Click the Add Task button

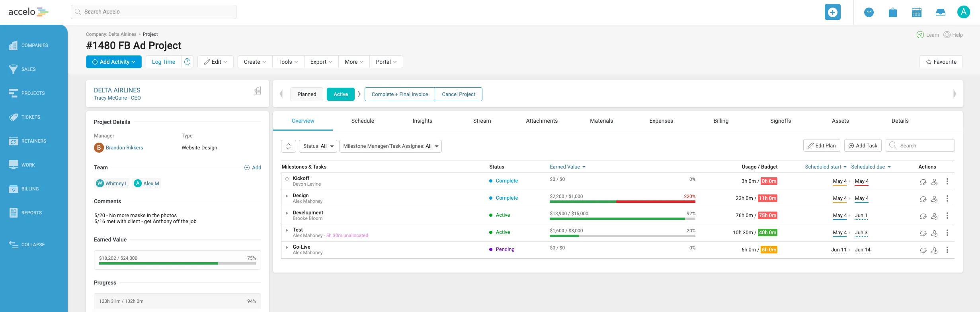click(863, 146)
